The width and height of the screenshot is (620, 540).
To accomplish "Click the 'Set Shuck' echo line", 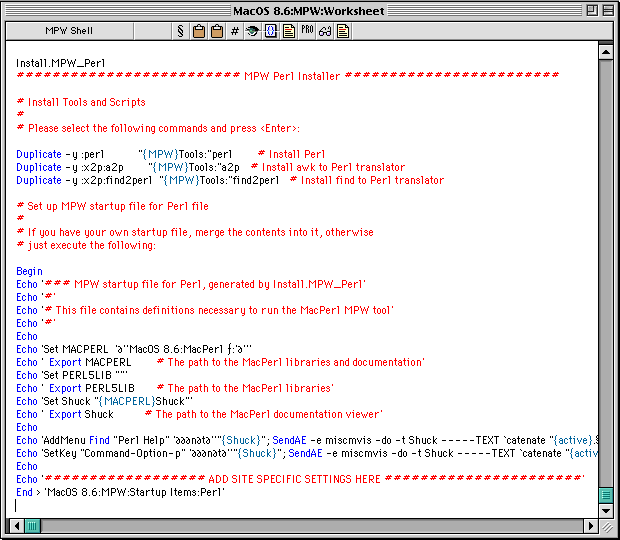I will coord(104,401).
